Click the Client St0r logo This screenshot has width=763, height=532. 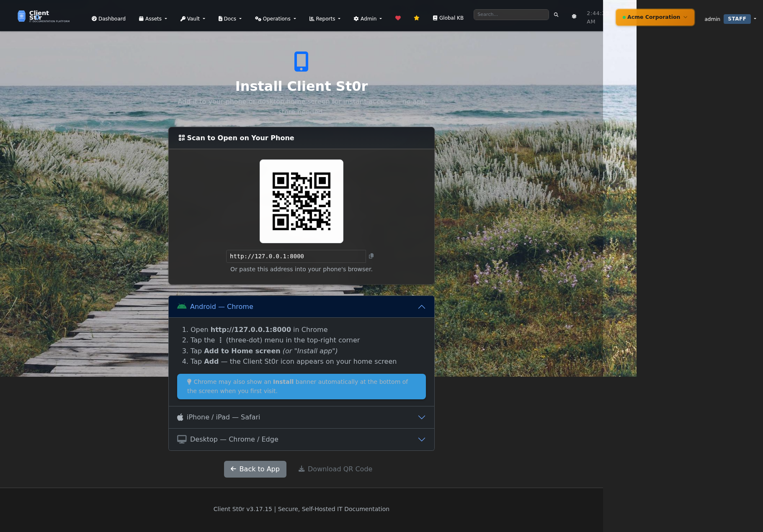click(x=44, y=16)
